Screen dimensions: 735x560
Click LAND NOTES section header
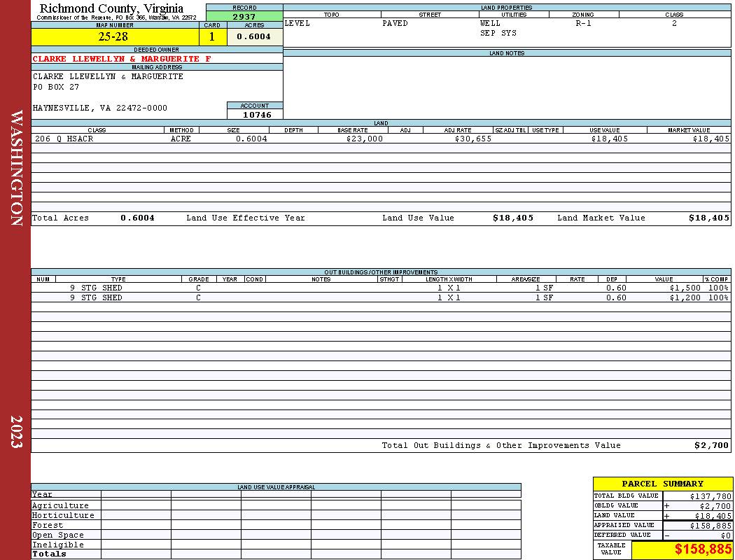[507, 53]
